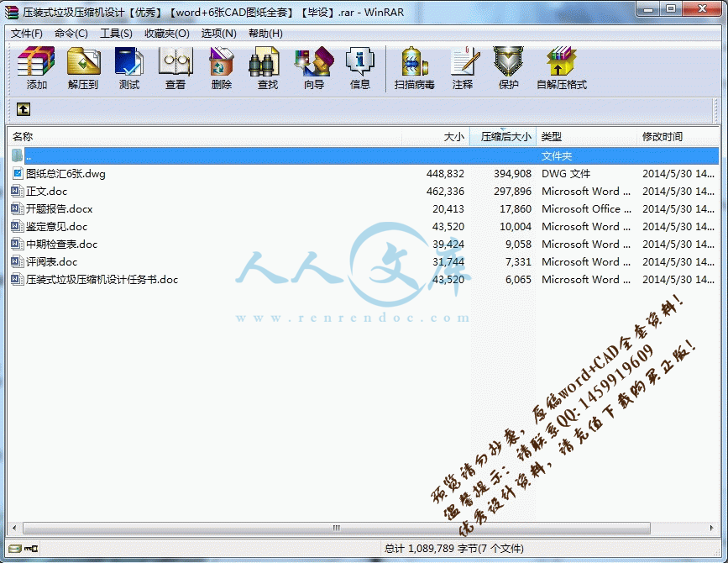Maximize the WinRAR window
Image resolution: width=728 pixels, height=563 pixels.
[670, 9]
